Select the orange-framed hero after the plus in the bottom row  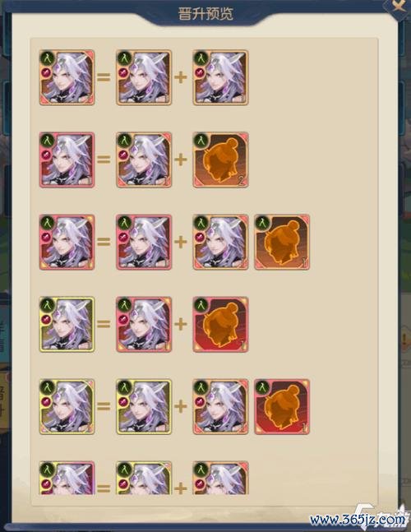(x=221, y=478)
